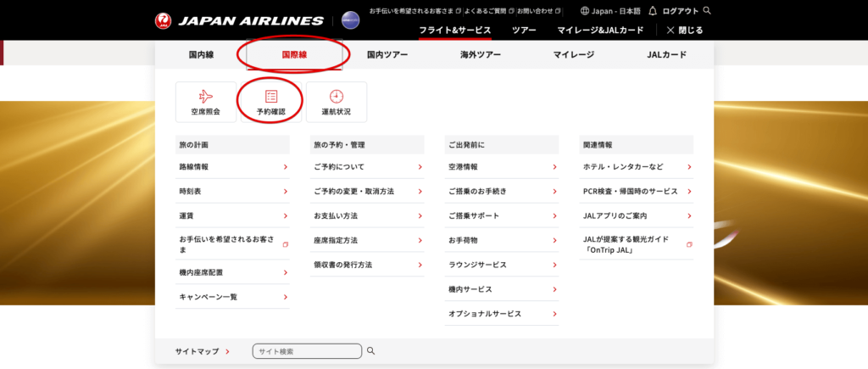Screen dimensions: 868x369
Task: Open the 運航状況 clock icon tile
Action: point(337,102)
